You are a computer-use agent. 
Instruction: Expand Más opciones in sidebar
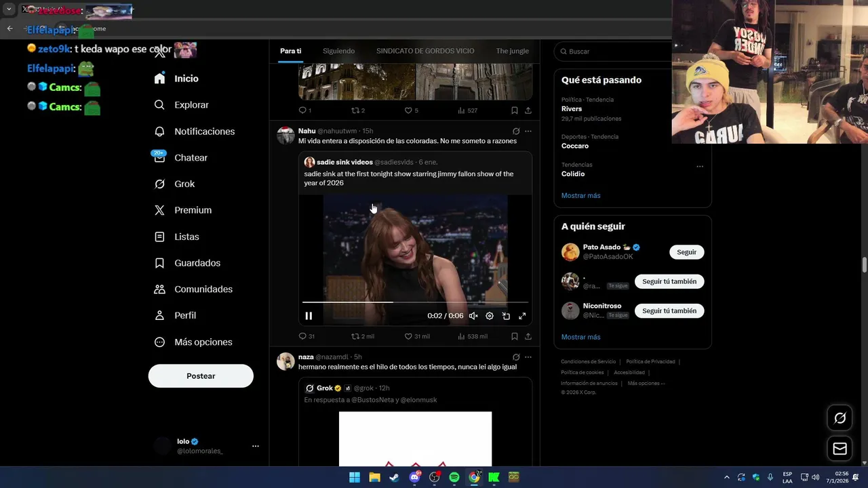(x=193, y=342)
